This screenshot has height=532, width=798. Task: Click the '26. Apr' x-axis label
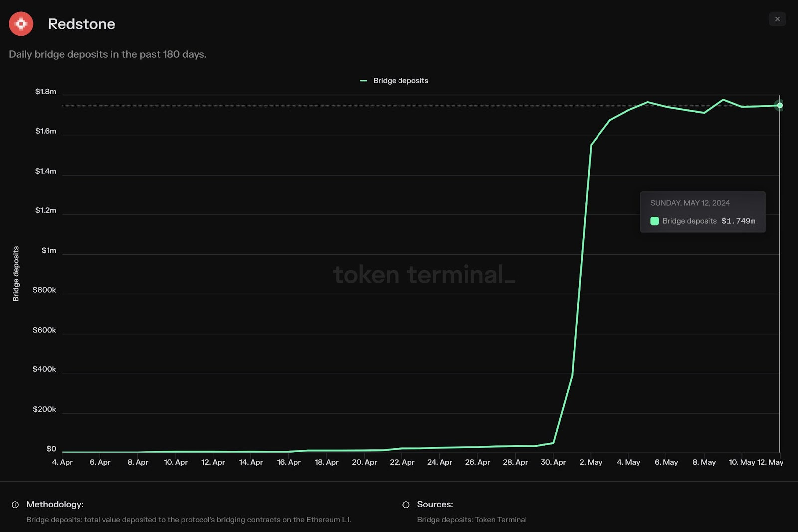477,462
